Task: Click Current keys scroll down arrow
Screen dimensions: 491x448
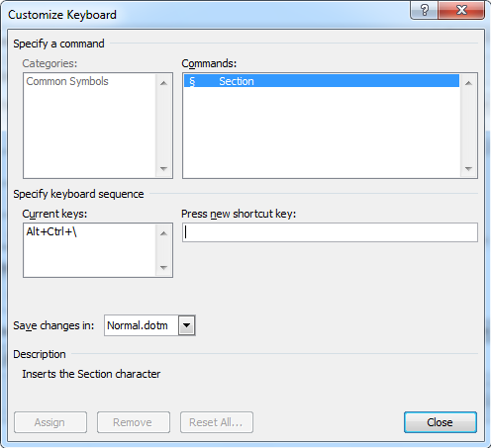Action: point(163,267)
